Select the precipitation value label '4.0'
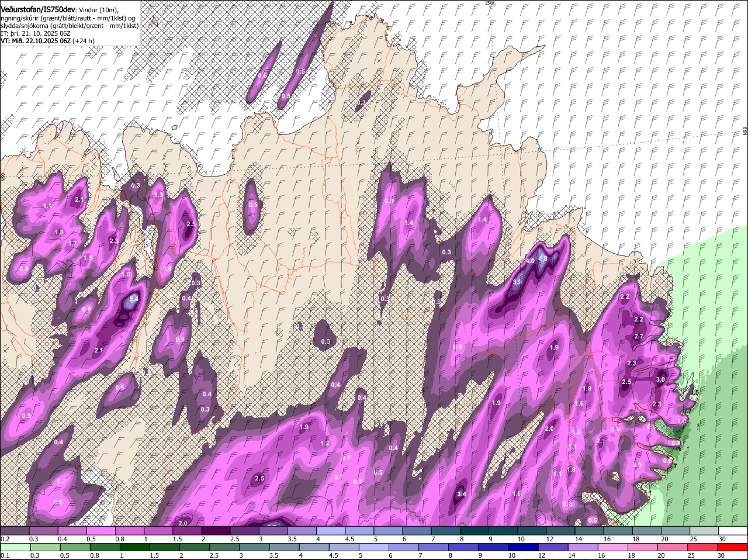748x560 pixels. tap(530, 261)
